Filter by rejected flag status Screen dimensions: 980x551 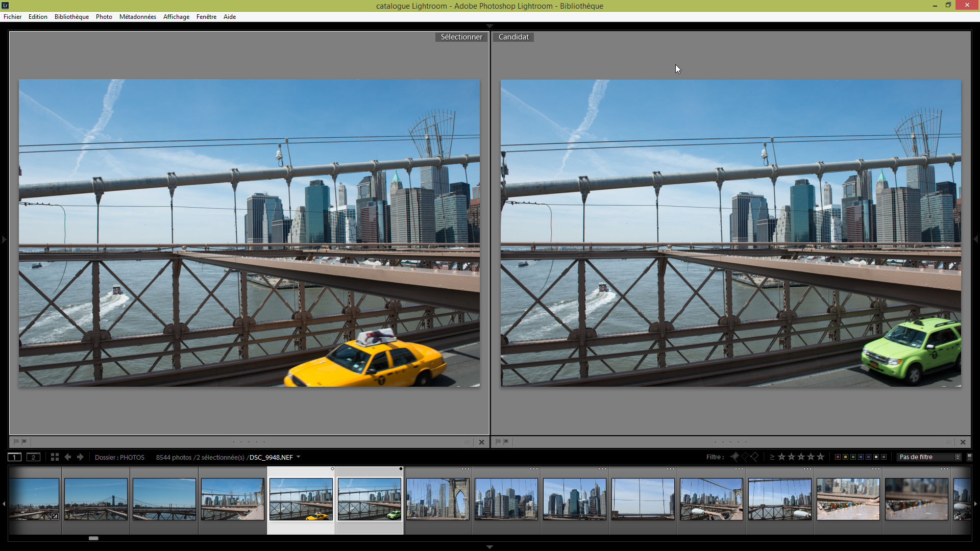pyautogui.click(x=754, y=457)
